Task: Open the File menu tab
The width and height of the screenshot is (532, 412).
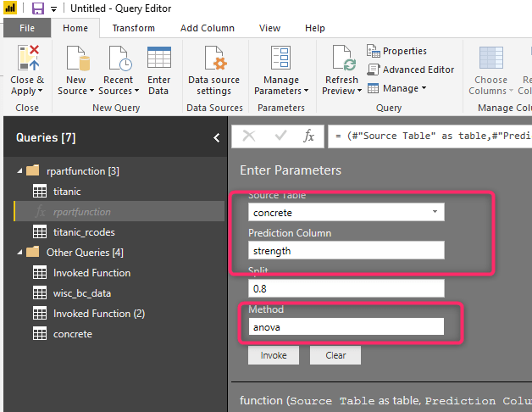Action: click(x=27, y=28)
